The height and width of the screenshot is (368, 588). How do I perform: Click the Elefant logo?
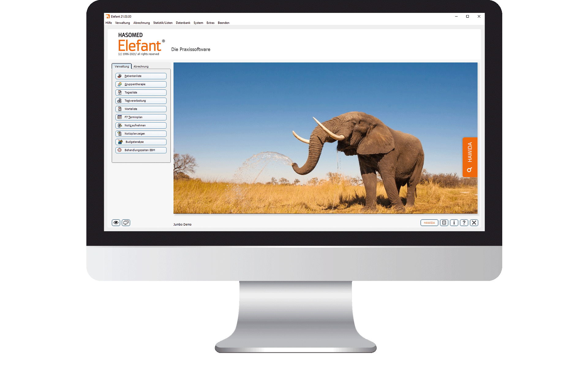pyautogui.click(x=141, y=44)
